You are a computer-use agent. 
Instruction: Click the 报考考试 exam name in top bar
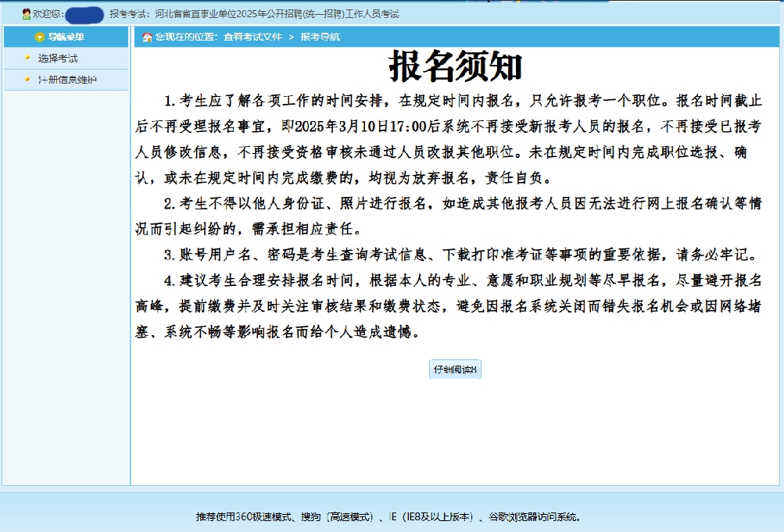pyautogui.click(x=254, y=14)
